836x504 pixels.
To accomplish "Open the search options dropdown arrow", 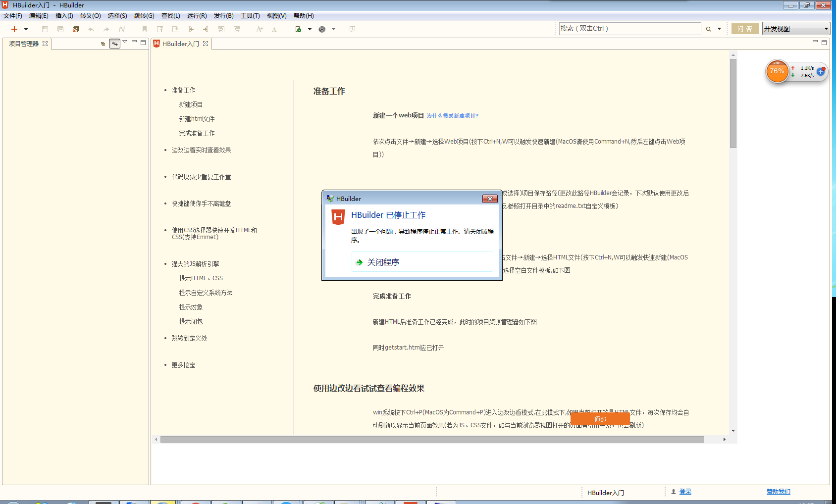I will point(720,29).
